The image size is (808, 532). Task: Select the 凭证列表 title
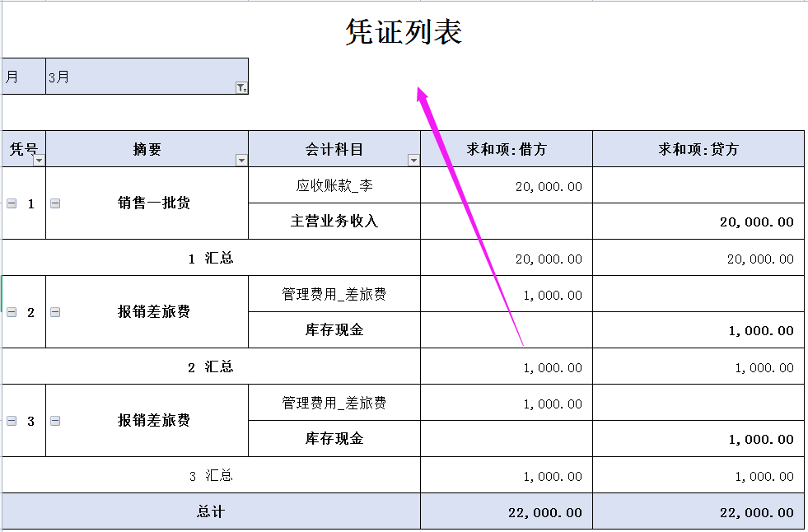tap(404, 30)
